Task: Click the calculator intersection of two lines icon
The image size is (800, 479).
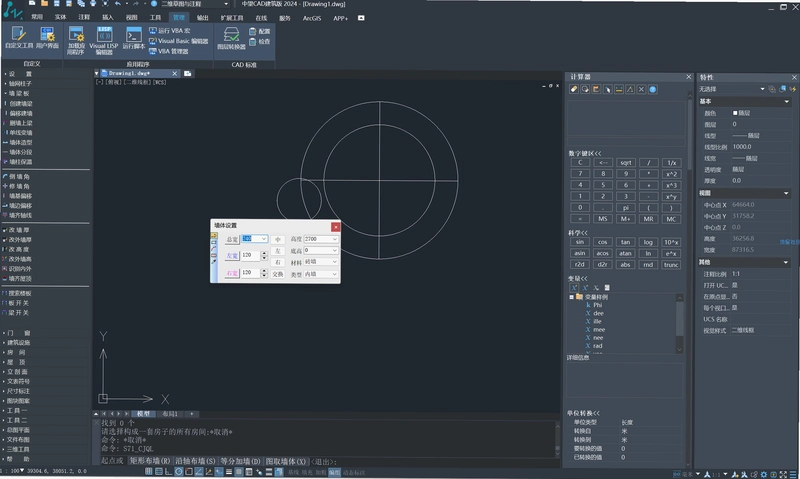Action: click(x=641, y=89)
